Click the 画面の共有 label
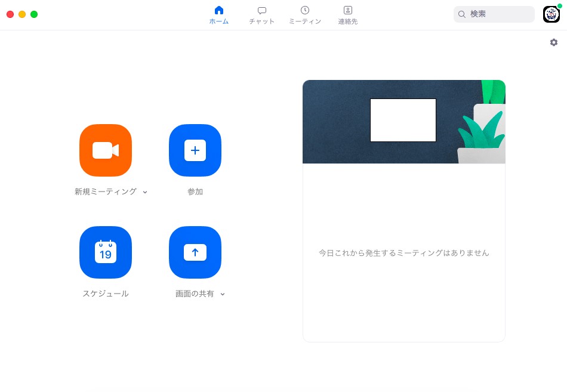This screenshot has width=567, height=392. coord(195,294)
